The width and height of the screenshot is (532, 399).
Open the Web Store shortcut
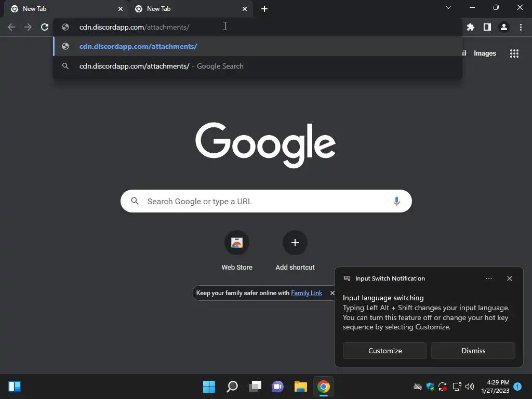point(237,251)
